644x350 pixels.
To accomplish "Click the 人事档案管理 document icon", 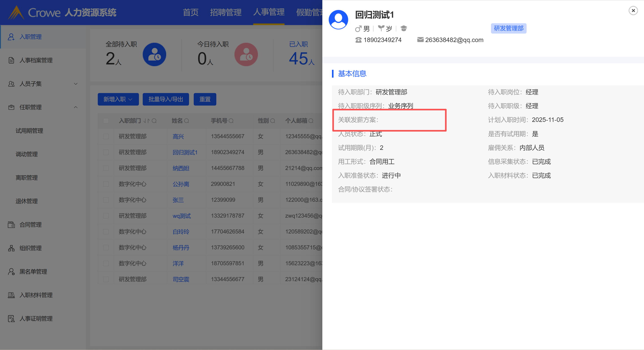I will (11, 60).
